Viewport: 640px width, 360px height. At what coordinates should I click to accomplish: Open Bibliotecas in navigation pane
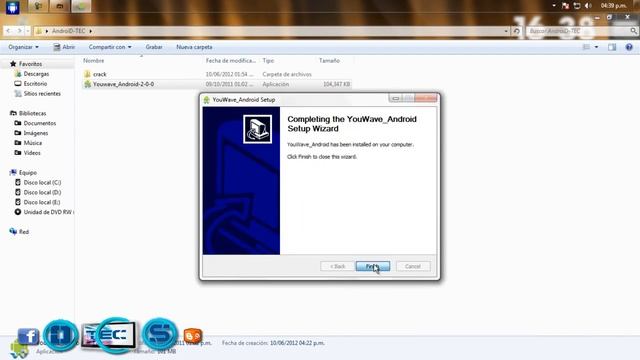[32, 113]
